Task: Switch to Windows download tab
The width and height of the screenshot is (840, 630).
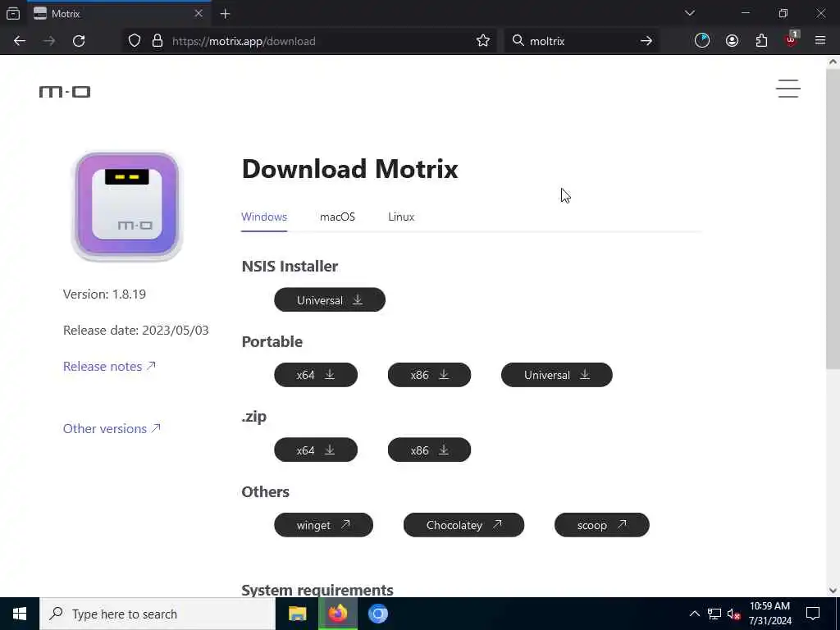Action: pos(264,217)
